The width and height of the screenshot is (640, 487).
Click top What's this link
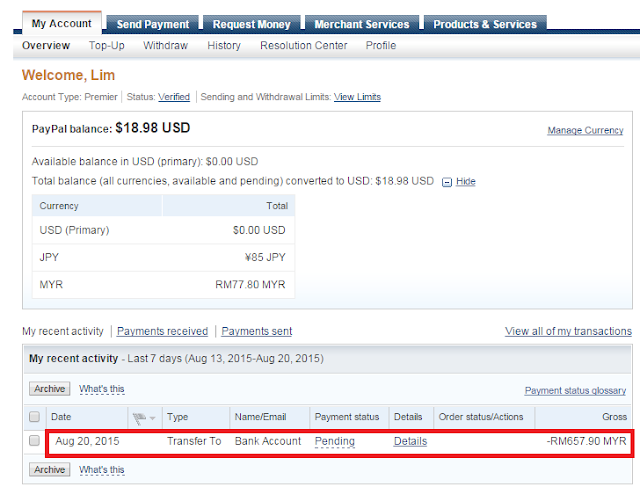coord(102,389)
